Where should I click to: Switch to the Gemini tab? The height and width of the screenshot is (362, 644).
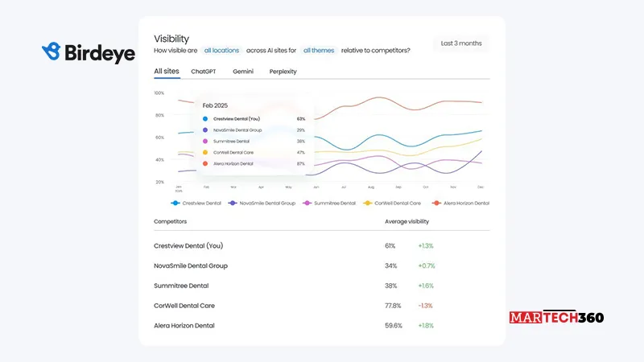(x=243, y=72)
